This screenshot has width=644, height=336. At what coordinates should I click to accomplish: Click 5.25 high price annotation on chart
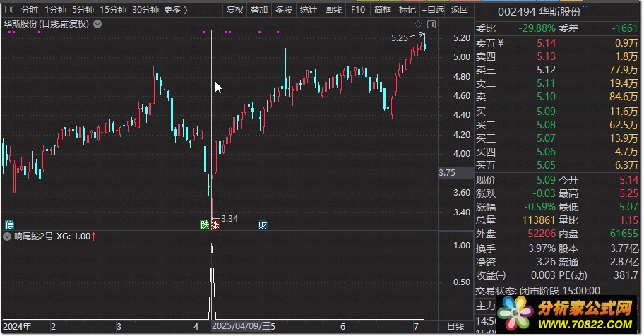tap(400, 38)
